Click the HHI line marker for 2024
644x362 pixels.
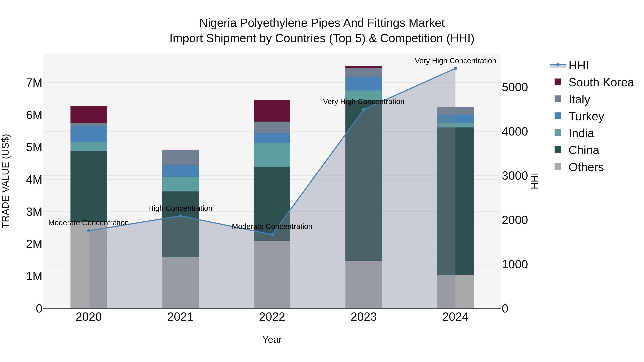pyautogui.click(x=455, y=68)
